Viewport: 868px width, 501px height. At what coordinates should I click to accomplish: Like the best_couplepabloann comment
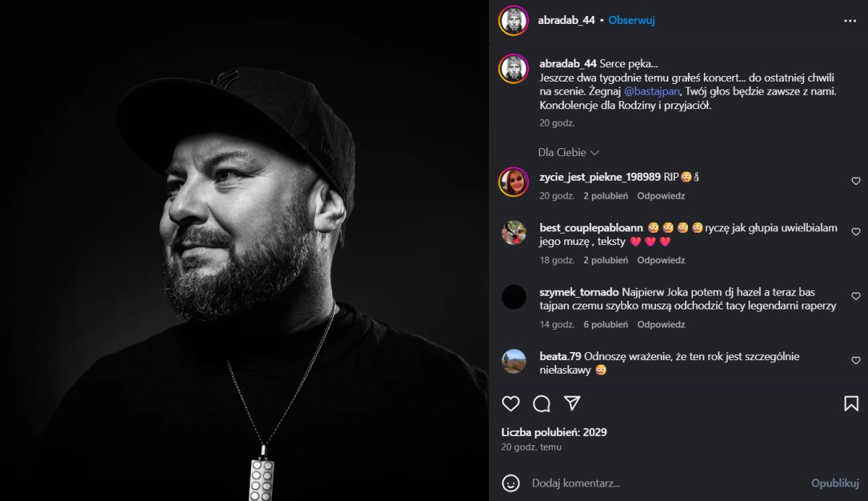[x=856, y=232]
